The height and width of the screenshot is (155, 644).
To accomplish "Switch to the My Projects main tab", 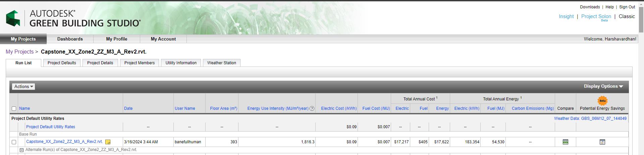I will pos(23,39).
